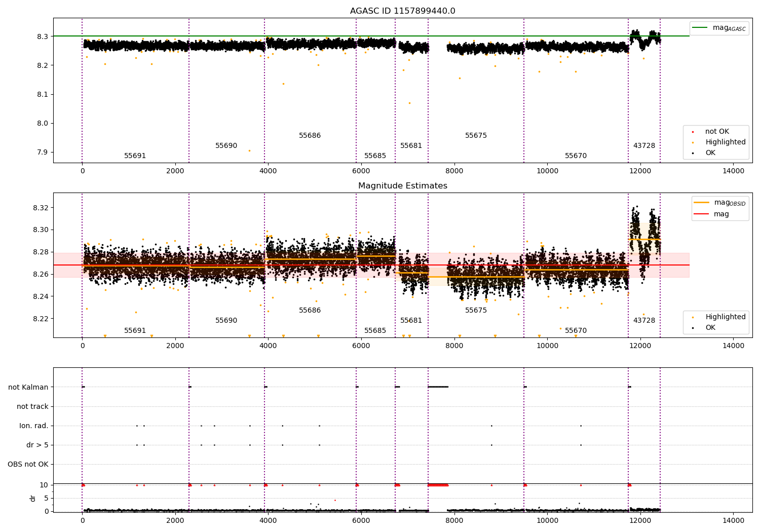
Task: Click the 6000 x-axis tick under the bottom plot
Action: [x=361, y=521]
